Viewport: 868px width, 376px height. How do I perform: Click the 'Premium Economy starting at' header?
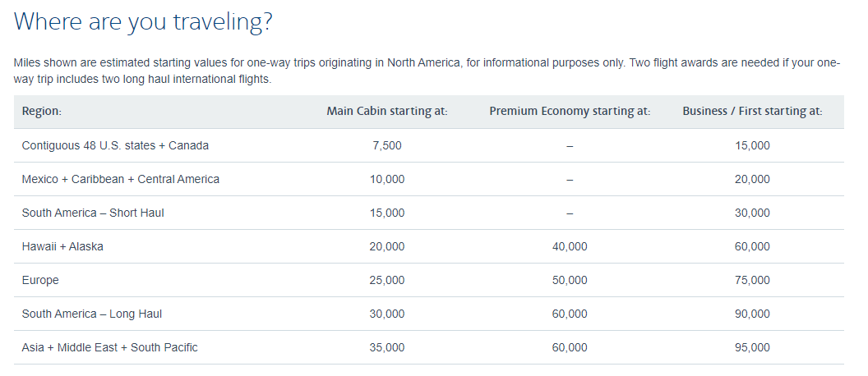570,111
